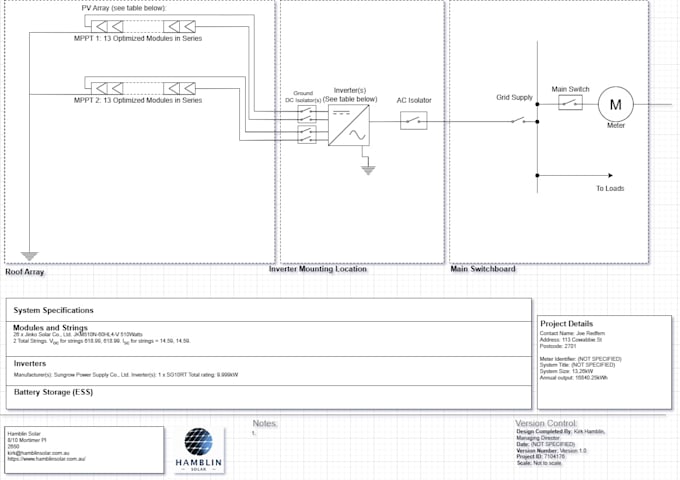Select the 'Inverters' heading
The image size is (680, 480).
pyautogui.click(x=29, y=363)
